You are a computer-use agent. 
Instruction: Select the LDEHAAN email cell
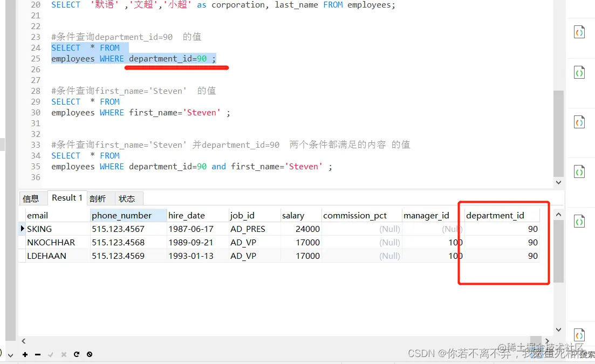coord(57,256)
